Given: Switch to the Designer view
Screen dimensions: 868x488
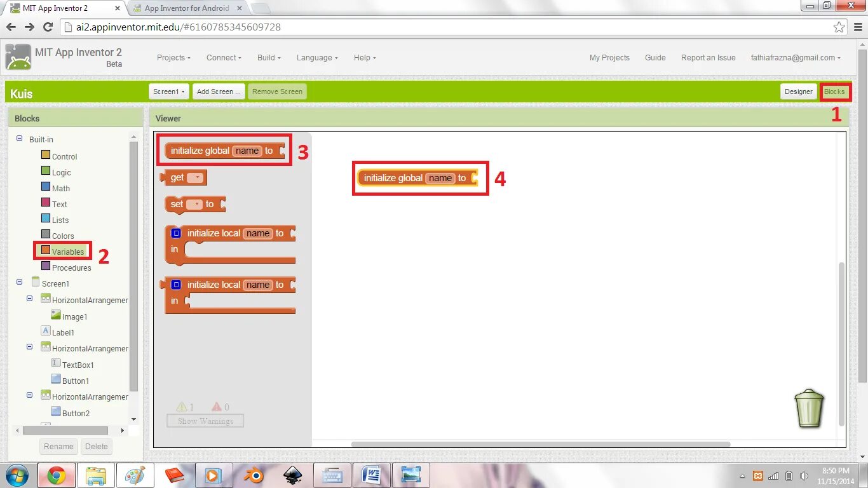Looking at the screenshot, I should (798, 91).
